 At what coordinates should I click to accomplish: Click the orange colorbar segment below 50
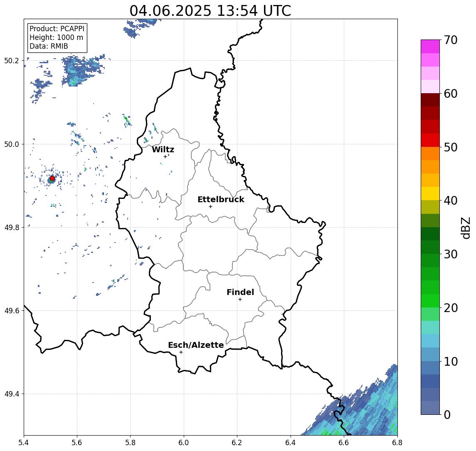coord(430,154)
